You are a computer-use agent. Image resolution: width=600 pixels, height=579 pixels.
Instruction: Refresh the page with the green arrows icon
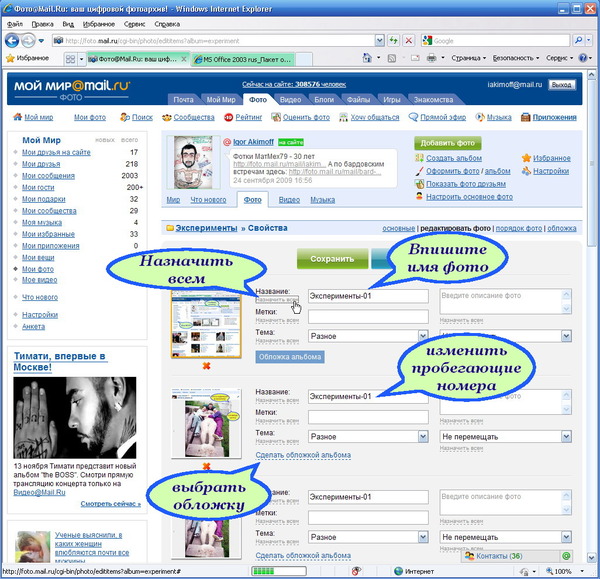(x=393, y=40)
